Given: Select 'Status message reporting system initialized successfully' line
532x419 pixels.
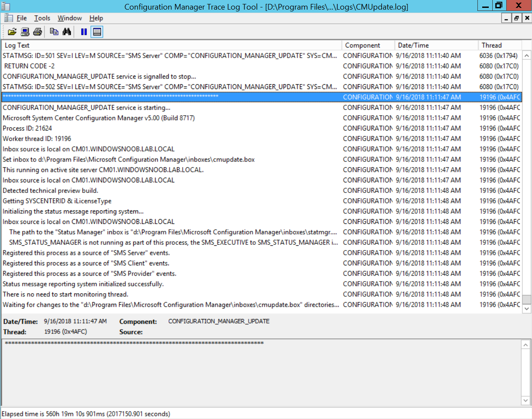Looking at the screenshot, I should (262, 284).
